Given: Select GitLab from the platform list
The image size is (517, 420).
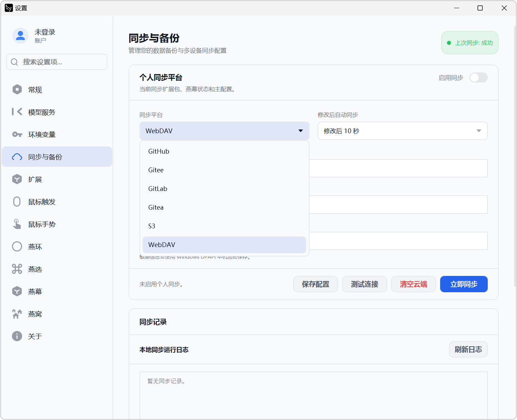Looking at the screenshot, I should click(224, 189).
